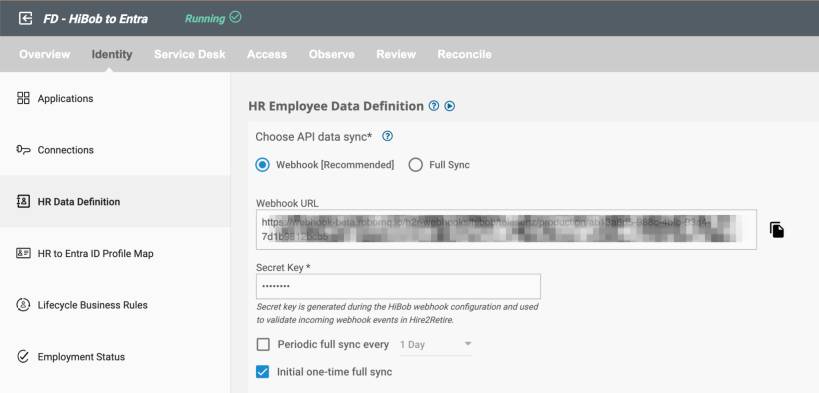
Task: Click the Lifecycle Business Rules person icon
Action: pos(23,305)
